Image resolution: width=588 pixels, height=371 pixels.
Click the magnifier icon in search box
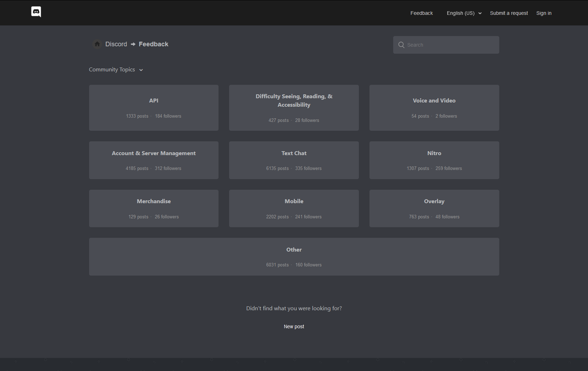pos(401,45)
